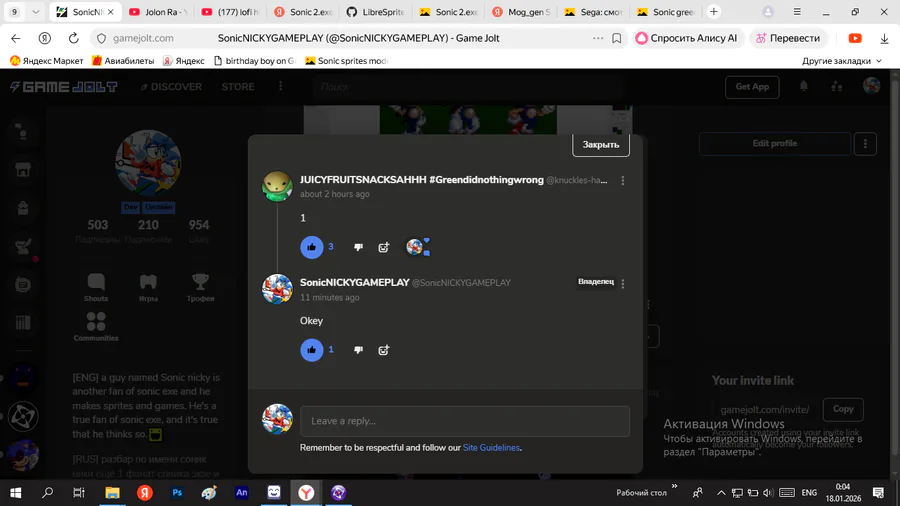Copy the invite link
900x506 pixels.
(x=843, y=409)
